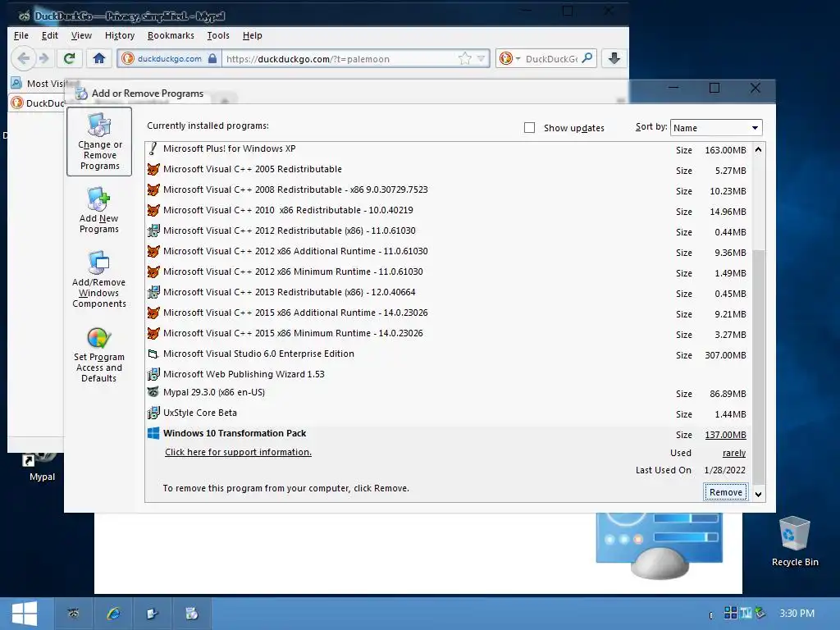Screen dimensions: 840x630
Task: Open Add New Programs sidebar icon
Action: coord(99,210)
